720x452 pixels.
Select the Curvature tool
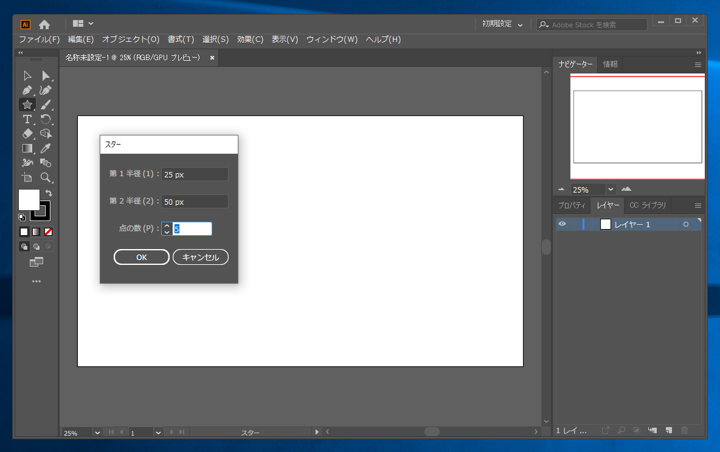point(45,90)
